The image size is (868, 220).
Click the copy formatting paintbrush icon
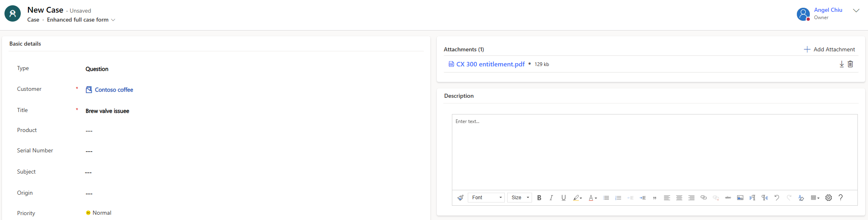(x=460, y=198)
